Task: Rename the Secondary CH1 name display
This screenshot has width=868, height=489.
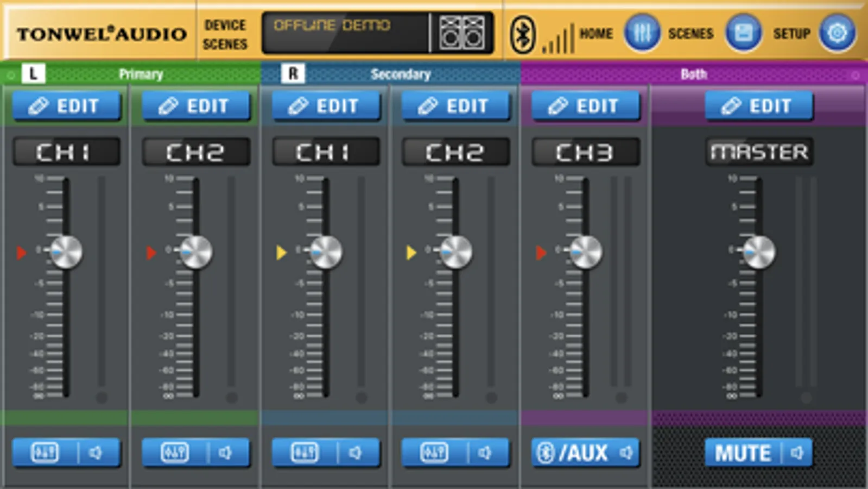Action: point(326,152)
